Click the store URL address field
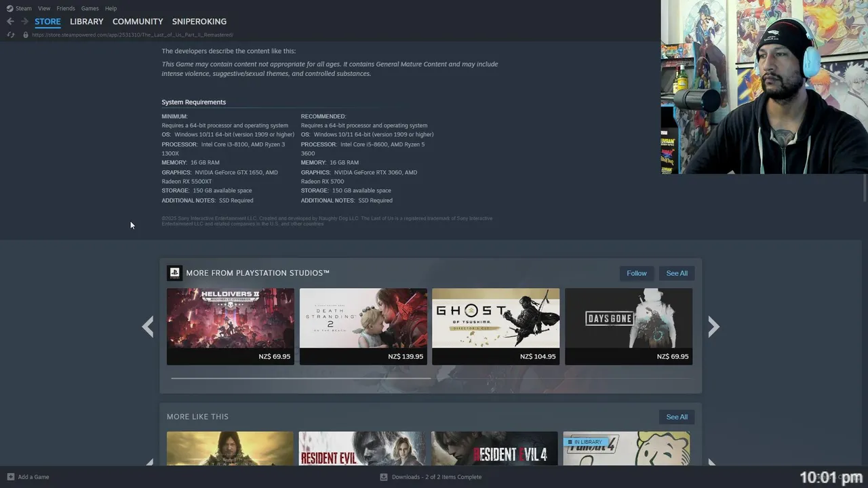Screen dimensions: 868x488 pyautogui.click(x=133, y=35)
